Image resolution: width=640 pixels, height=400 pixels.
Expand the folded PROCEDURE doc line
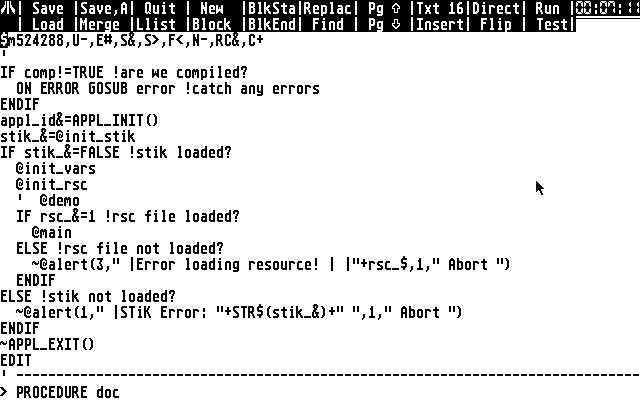4,392
